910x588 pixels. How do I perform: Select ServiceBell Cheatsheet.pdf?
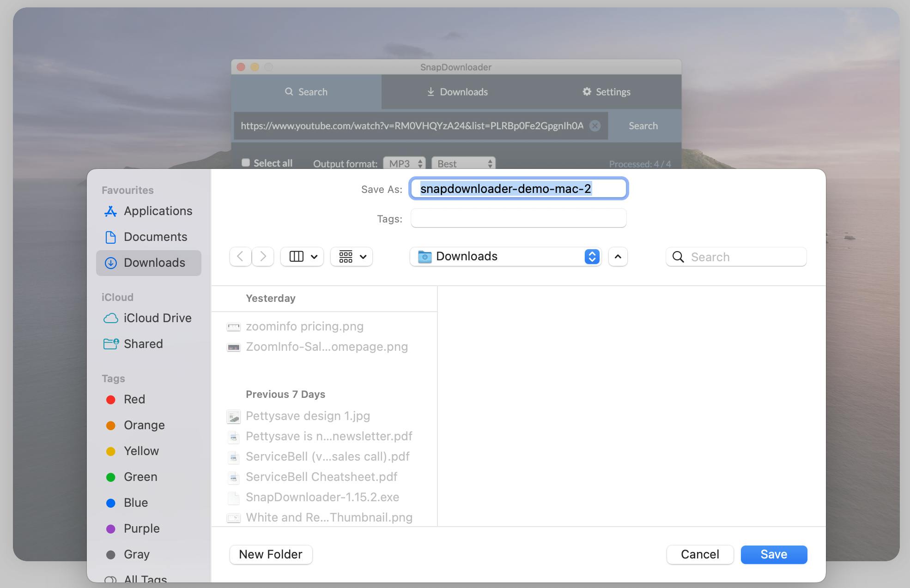click(x=324, y=477)
